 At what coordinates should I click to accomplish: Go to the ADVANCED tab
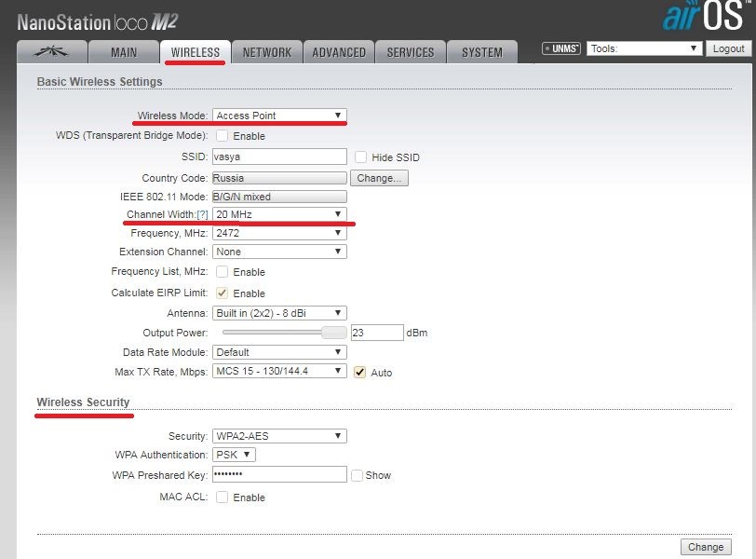pos(339,53)
